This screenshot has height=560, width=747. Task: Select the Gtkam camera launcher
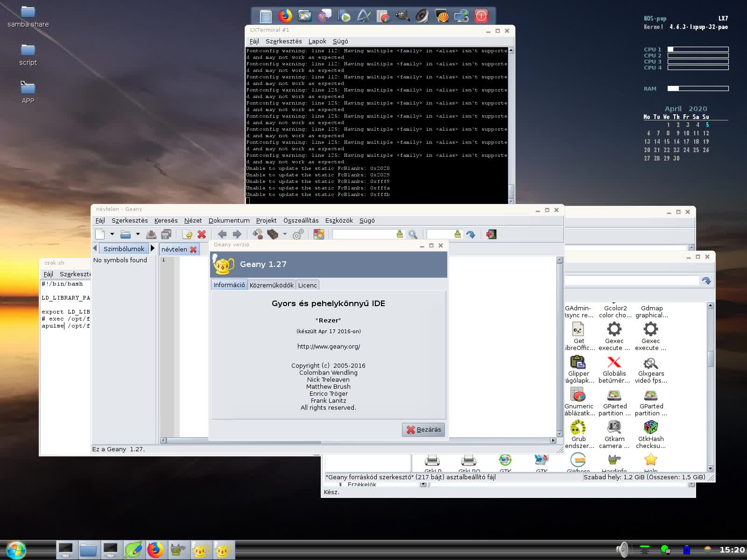pos(614,435)
